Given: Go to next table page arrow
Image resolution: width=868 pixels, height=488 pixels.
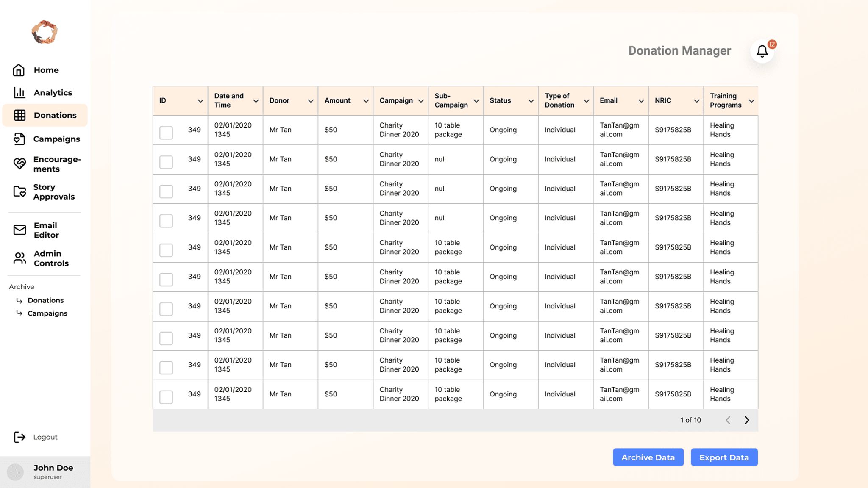Looking at the screenshot, I should click(x=747, y=420).
